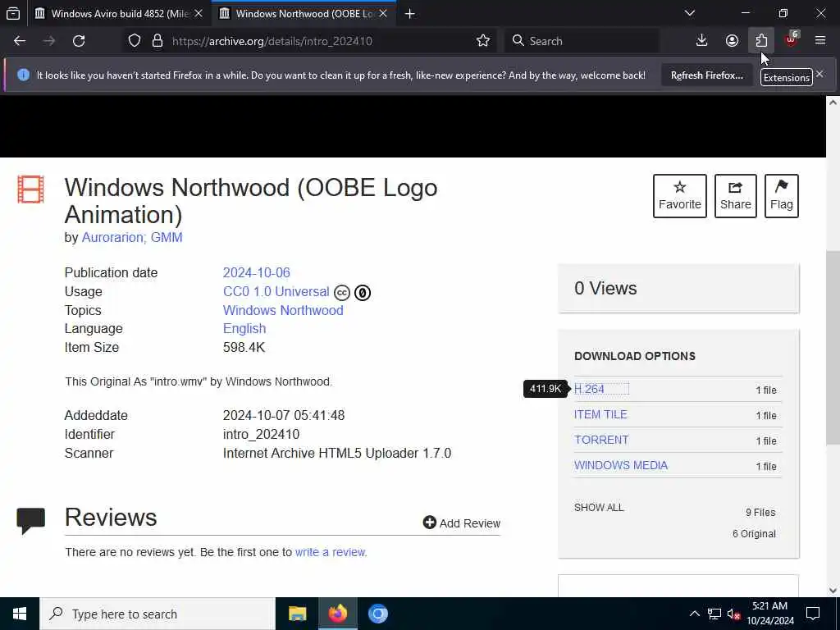Viewport: 840px width, 630px height.
Task: Flag this archive item
Action: [782, 196]
